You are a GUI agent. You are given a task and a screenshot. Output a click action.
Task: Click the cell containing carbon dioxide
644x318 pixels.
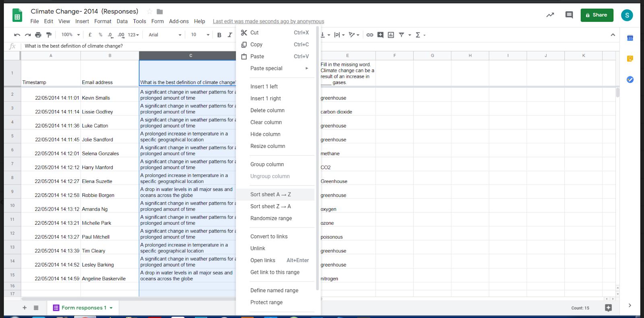[x=347, y=109]
